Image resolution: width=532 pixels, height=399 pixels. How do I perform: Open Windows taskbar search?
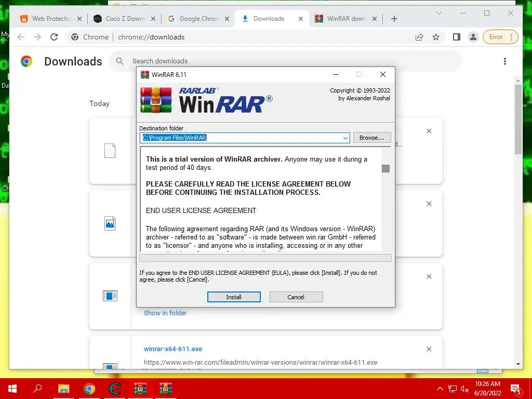click(x=37, y=389)
